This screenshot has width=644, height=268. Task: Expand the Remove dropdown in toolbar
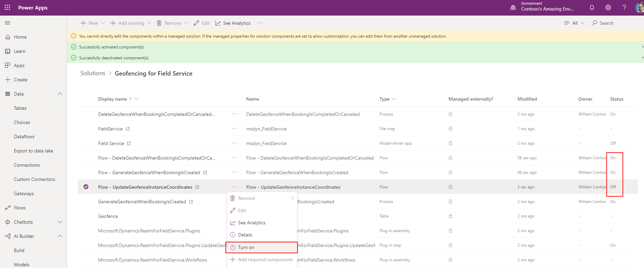pos(186,23)
